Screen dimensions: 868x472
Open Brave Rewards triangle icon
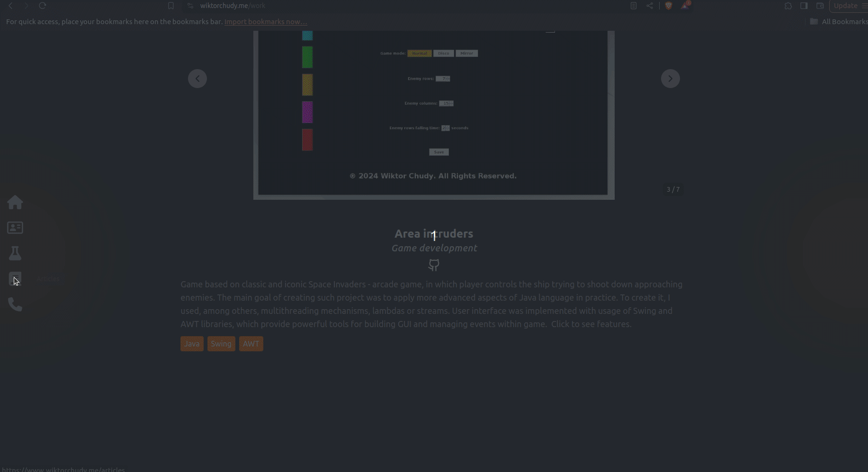(x=686, y=6)
